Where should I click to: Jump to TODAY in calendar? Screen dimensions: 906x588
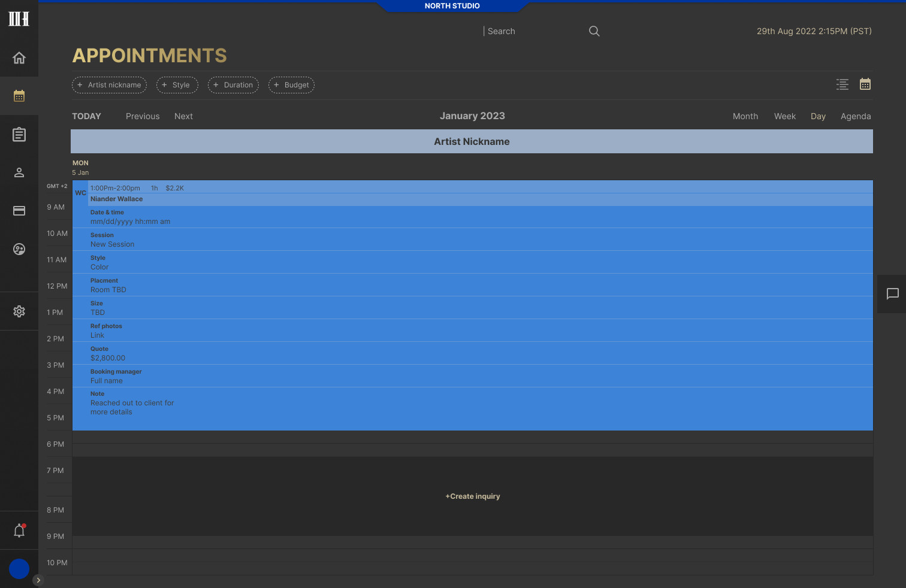point(87,116)
